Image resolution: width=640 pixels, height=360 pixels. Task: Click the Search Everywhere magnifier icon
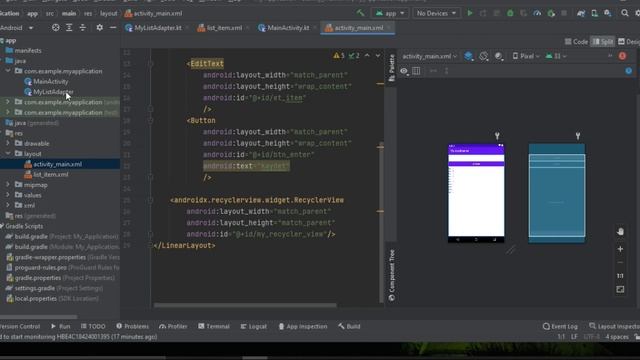625,13
